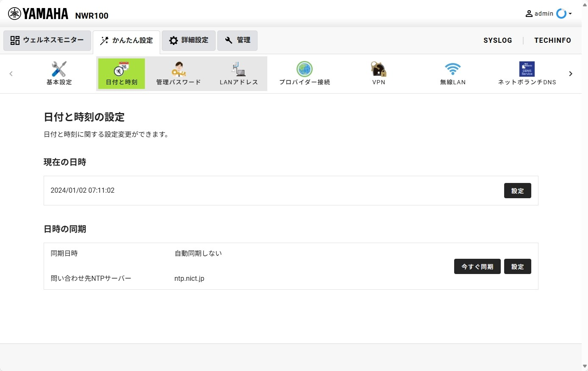Click the Yamaha logo
Screen dimensions: 588x371
[38, 14]
